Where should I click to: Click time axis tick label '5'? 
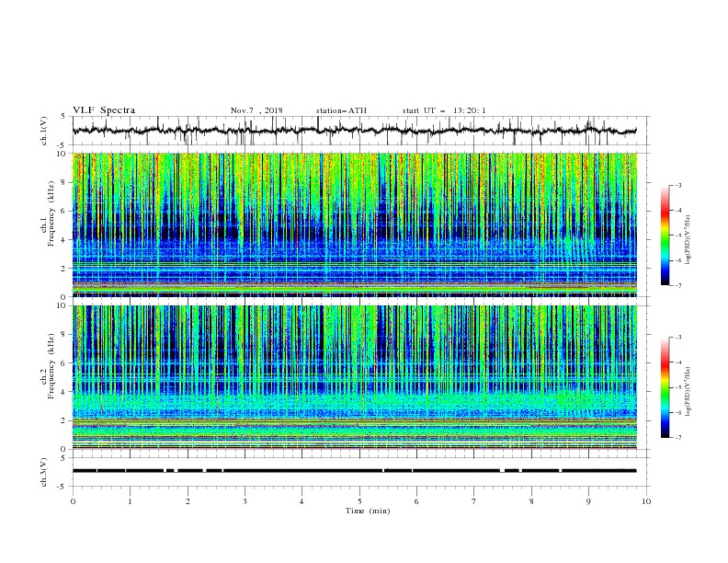pos(359,501)
